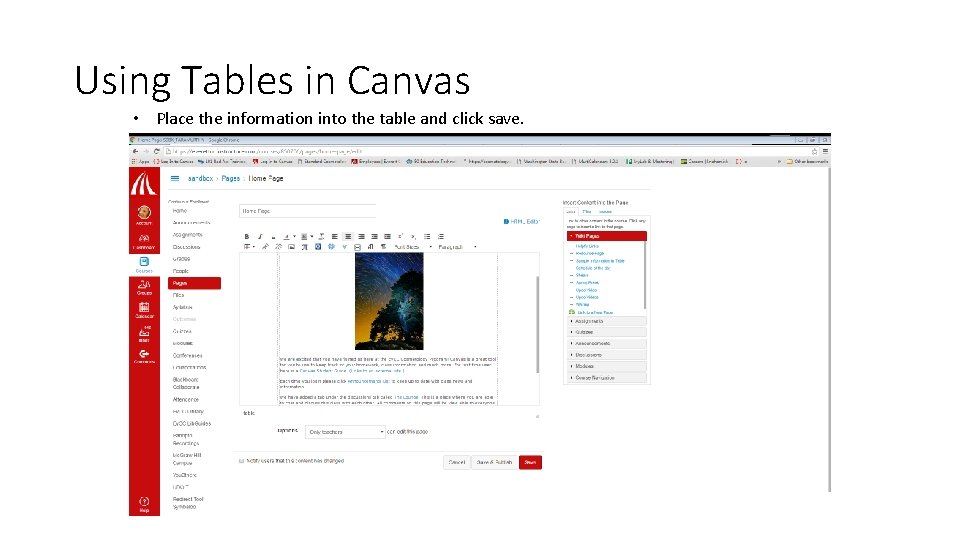Click the background highlight color icon
The width and height of the screenshot is (960, 540).
pos(304,236)
